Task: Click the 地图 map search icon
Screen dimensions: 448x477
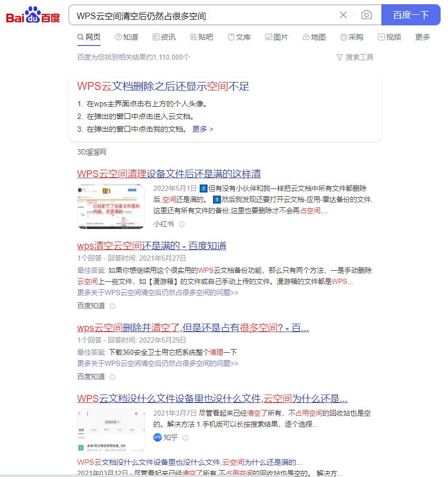Action: pos(305,37)
